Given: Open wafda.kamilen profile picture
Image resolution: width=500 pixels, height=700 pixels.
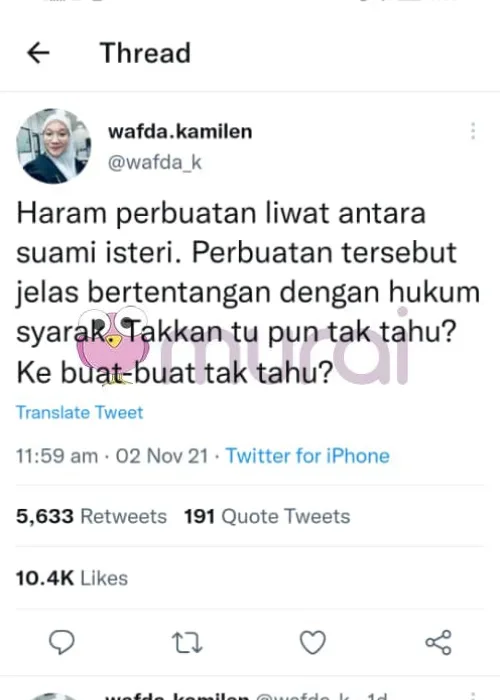Looking at the screenshot, I should click(54, 146).
